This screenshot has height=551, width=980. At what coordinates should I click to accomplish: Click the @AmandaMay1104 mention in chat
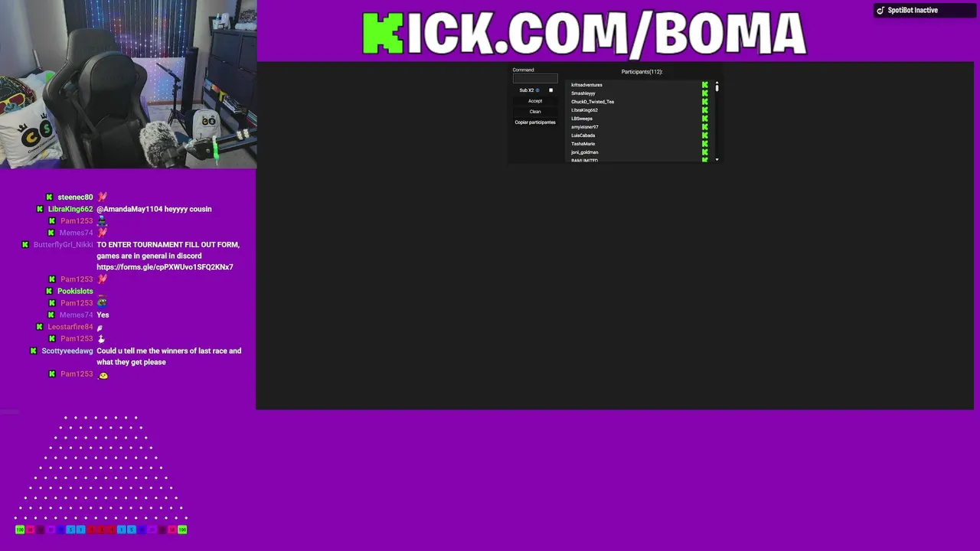coord(129,209)
